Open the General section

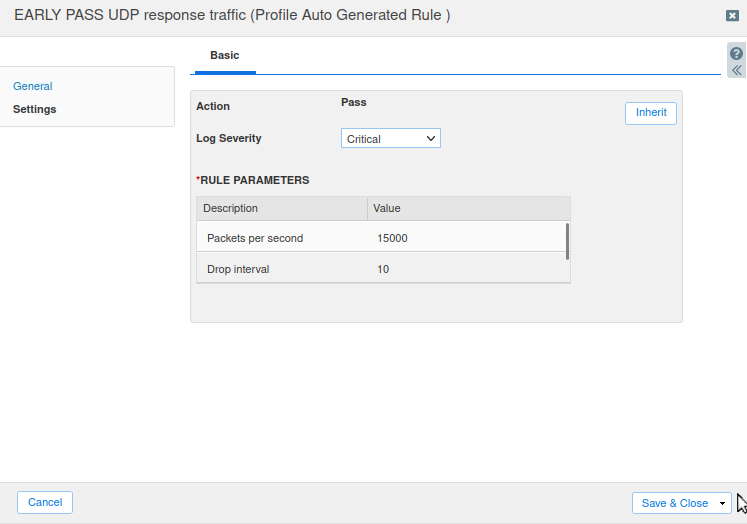[x=33, y=87]
